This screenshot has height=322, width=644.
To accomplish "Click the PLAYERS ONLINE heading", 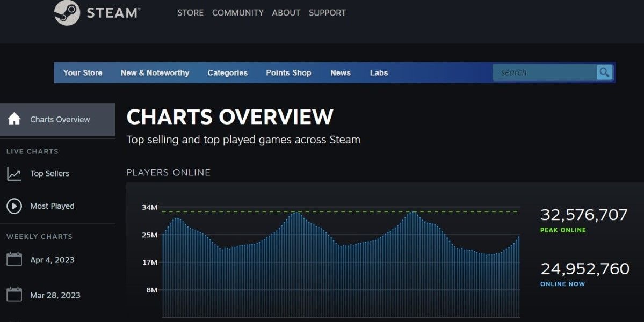I will click(169, 173).
